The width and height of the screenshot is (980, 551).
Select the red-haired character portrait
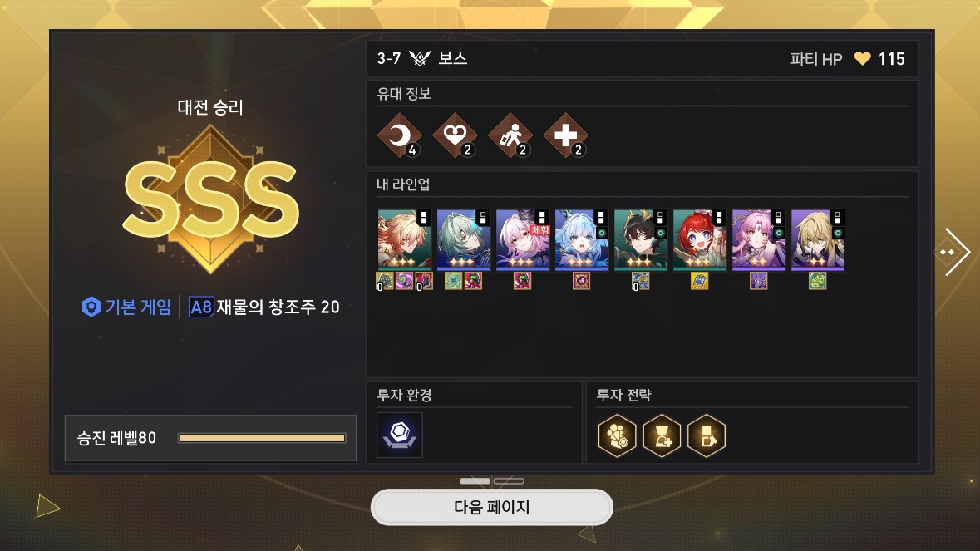pyautogui.click(x=699, y=240)
